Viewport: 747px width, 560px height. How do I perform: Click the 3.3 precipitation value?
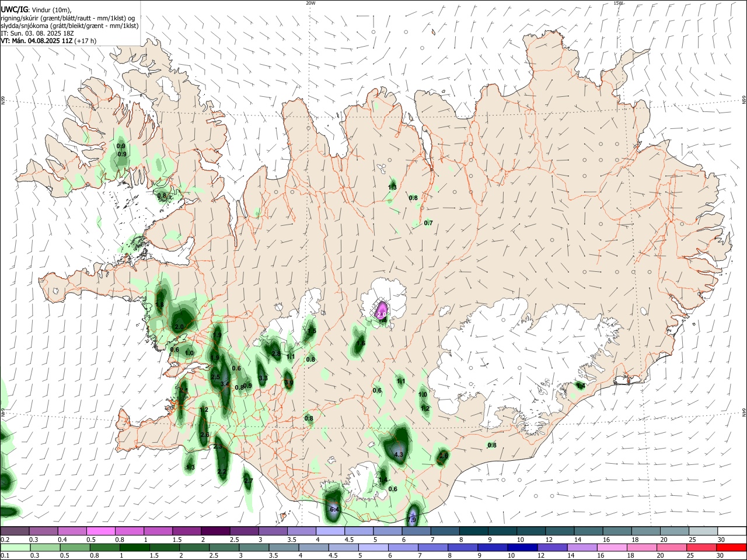[x=263, y=378]
